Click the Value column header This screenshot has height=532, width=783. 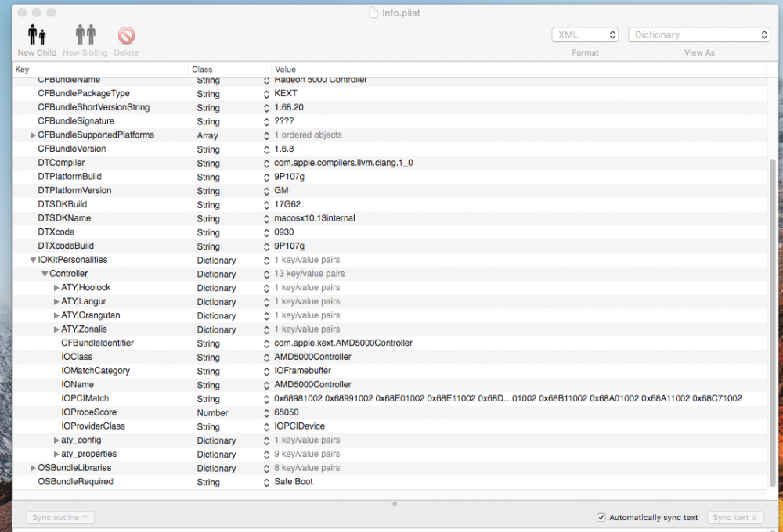[519, 70]
